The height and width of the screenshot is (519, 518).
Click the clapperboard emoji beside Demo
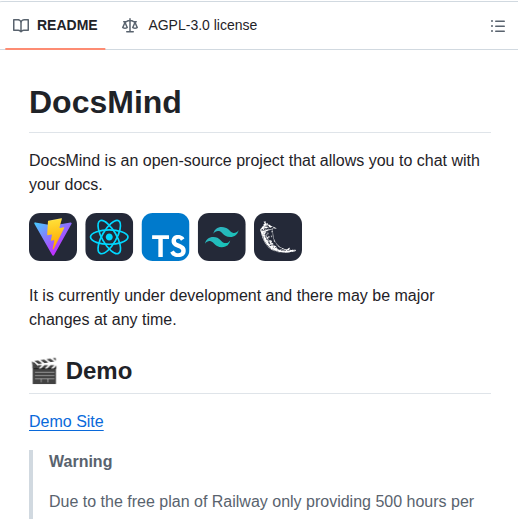click(x=44, y=371)
